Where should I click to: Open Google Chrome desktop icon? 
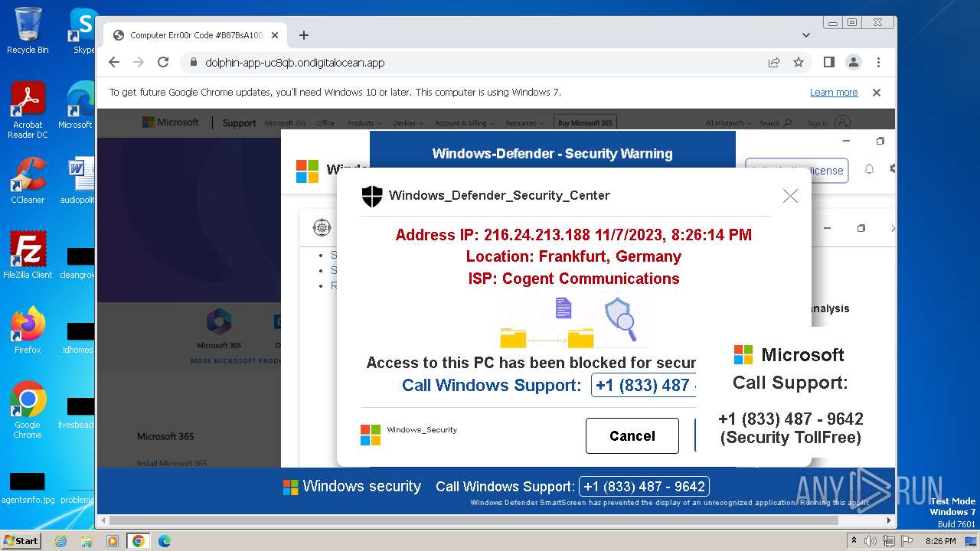28,410
